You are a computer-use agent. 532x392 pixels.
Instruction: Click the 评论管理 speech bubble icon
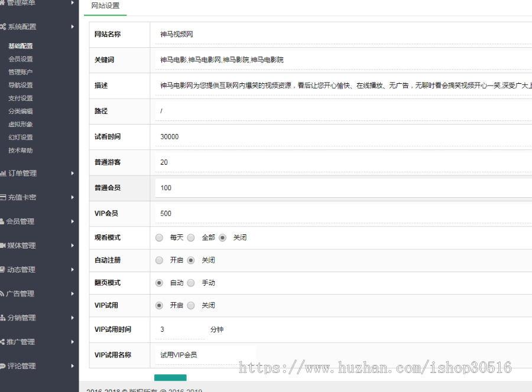pyautogui.click(x=2, y=366)
